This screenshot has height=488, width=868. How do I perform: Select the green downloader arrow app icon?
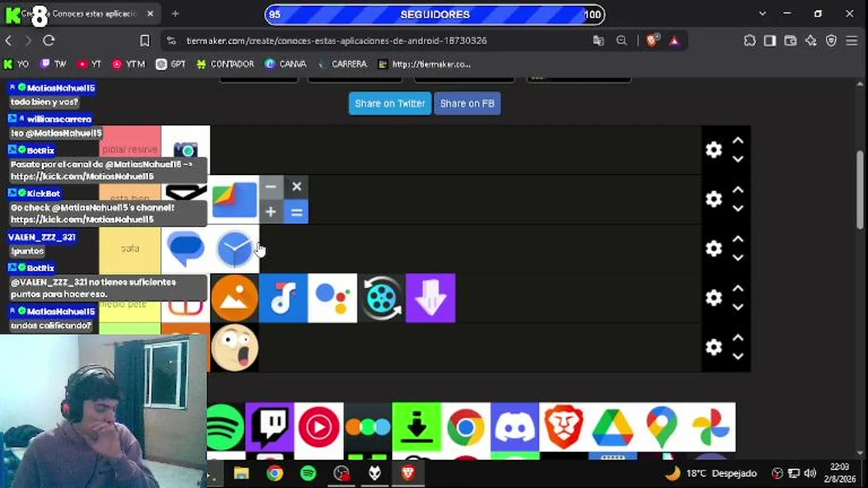point(416,427)
